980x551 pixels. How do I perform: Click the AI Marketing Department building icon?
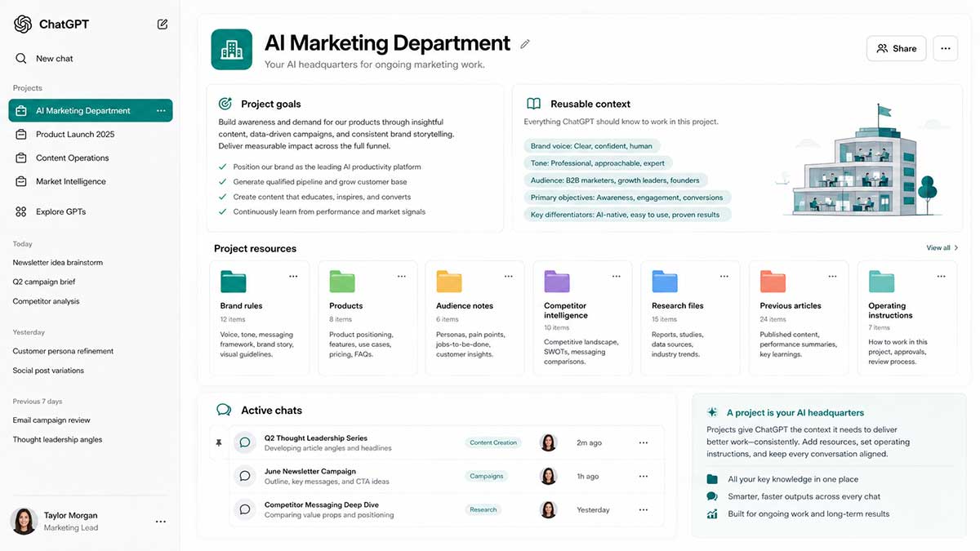pyautogui.click(x=231, y=50)
